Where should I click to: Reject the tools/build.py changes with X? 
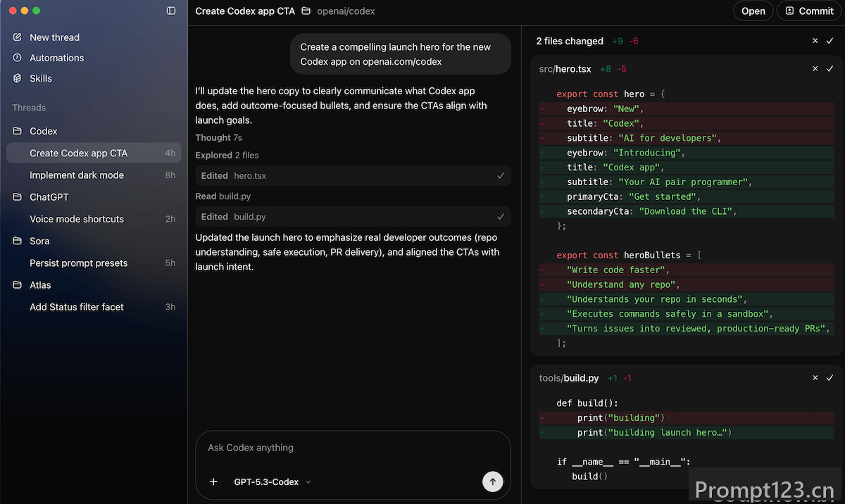pos(815,378)
